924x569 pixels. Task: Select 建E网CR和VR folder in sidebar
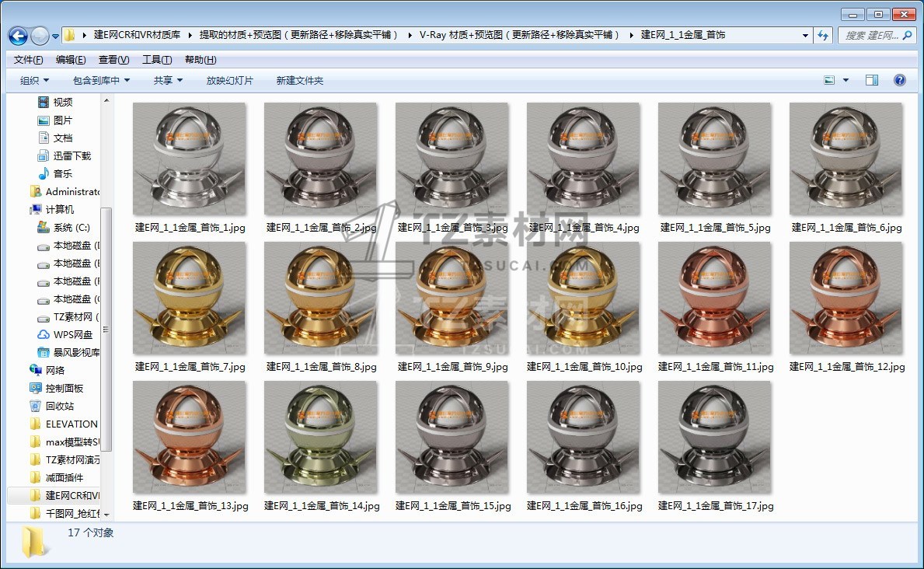coord(65,495)
